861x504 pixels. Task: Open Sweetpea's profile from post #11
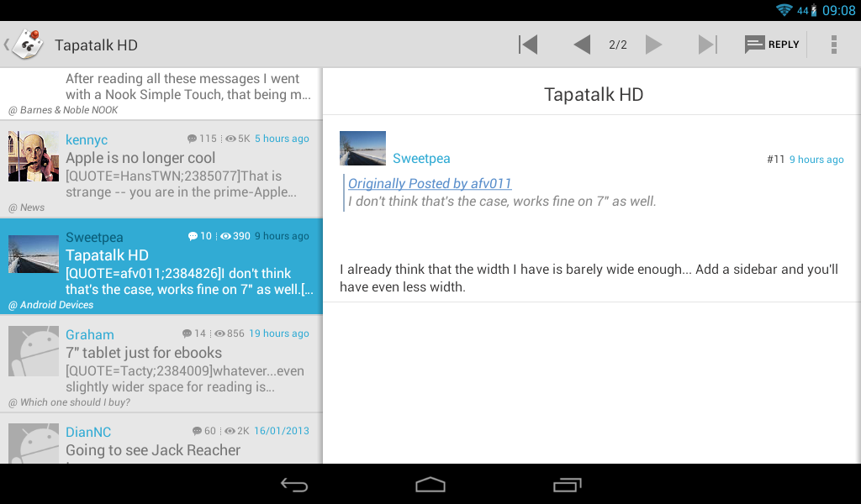click(421, 159)
